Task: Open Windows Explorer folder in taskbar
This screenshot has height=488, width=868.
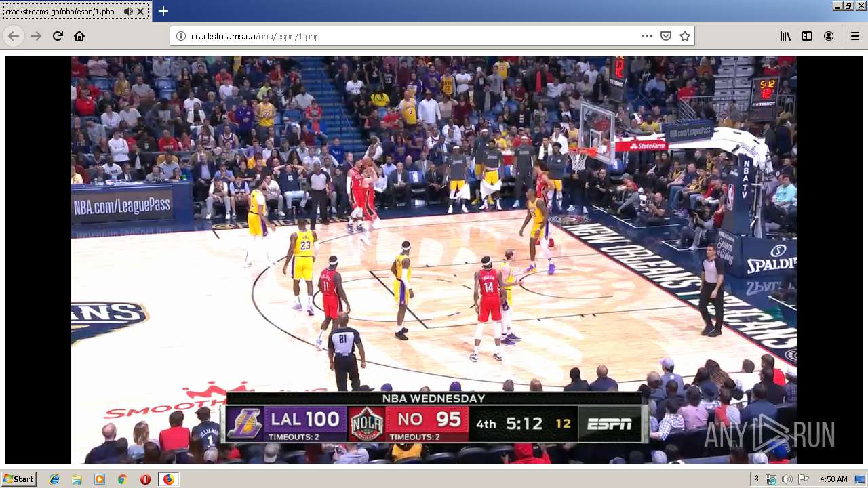Action: click(77, 479)
